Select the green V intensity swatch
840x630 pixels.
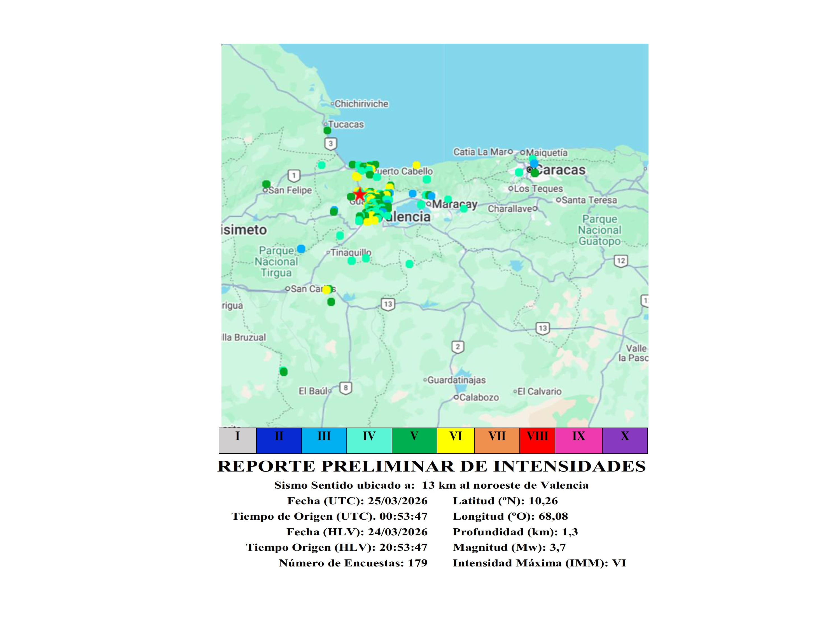414,440
